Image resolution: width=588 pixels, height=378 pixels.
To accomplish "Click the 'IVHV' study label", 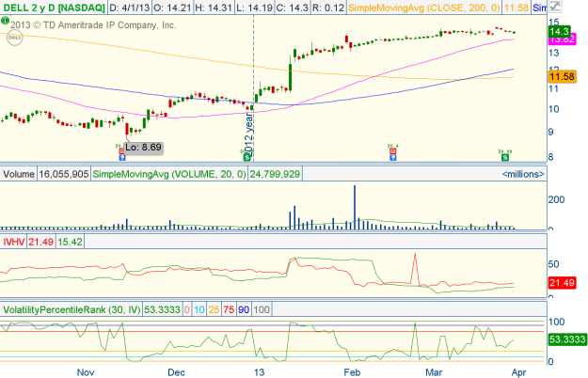I will (13, 242).
